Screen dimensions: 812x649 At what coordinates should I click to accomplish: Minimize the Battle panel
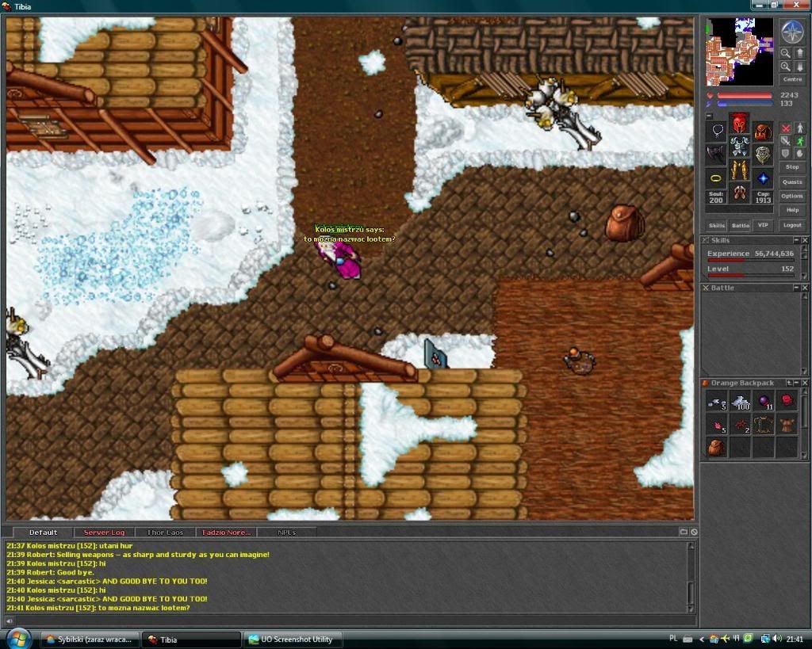click(x=796, y=288)
